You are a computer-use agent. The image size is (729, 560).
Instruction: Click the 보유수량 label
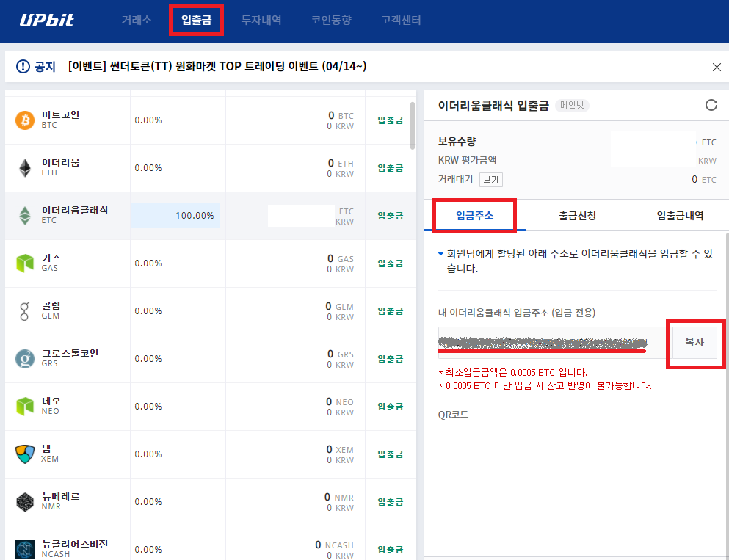pyautogui.click(x=457, y=141)
